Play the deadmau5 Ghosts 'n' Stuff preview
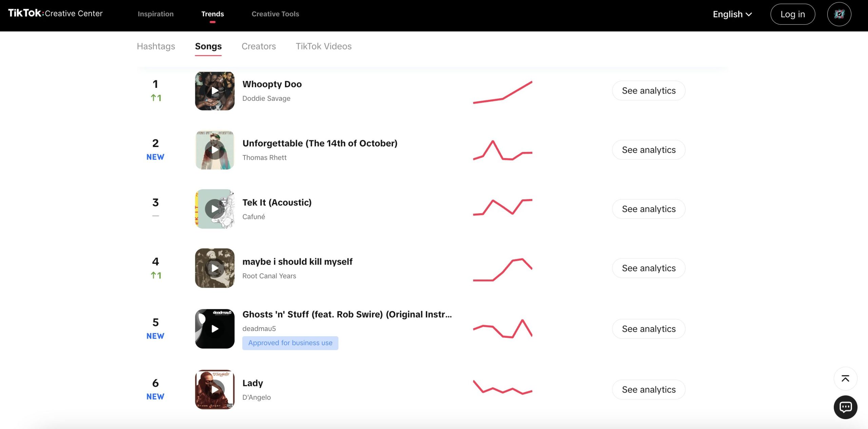This screenshot has height=429, width=868. [x=215, y=329]
